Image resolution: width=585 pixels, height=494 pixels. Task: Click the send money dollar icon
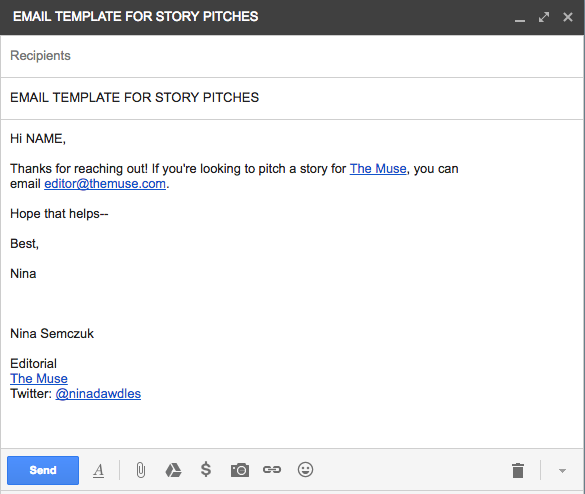[206, 469]
